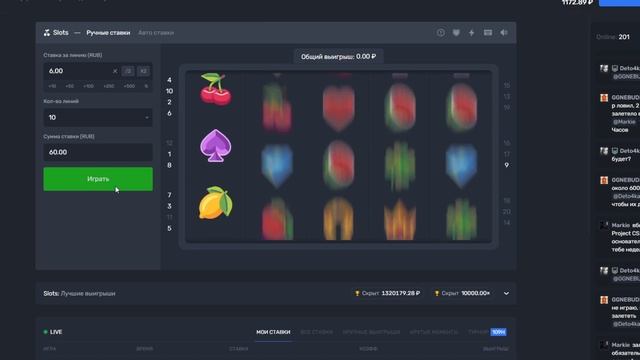Image resolution: width=640 pixels, height=360 pixels.
Task: Select payline number 4 on the left
Action: pyautogui.click(x=169, y=80)
